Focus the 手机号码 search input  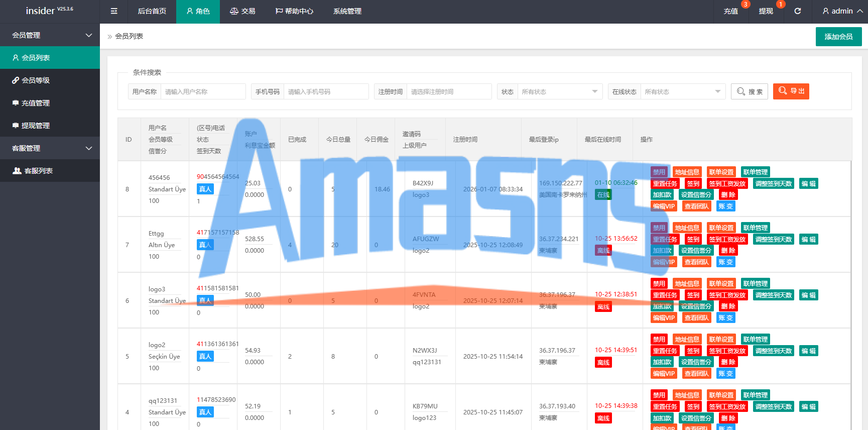click(326, 91)
